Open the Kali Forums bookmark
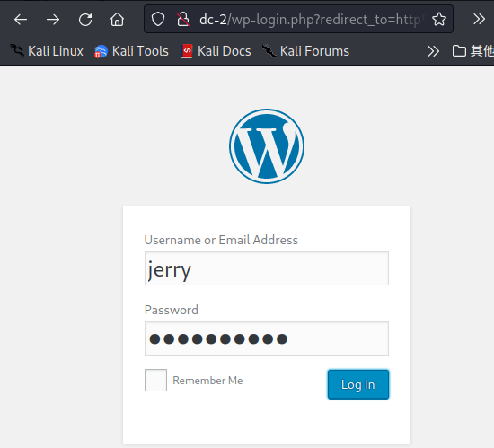 point(305,51)
